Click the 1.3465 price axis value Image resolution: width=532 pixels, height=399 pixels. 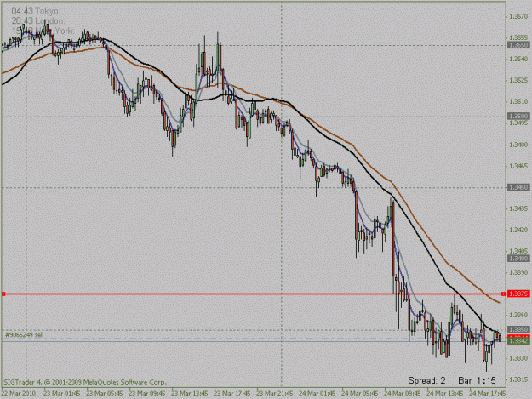[x=518, y=166]
